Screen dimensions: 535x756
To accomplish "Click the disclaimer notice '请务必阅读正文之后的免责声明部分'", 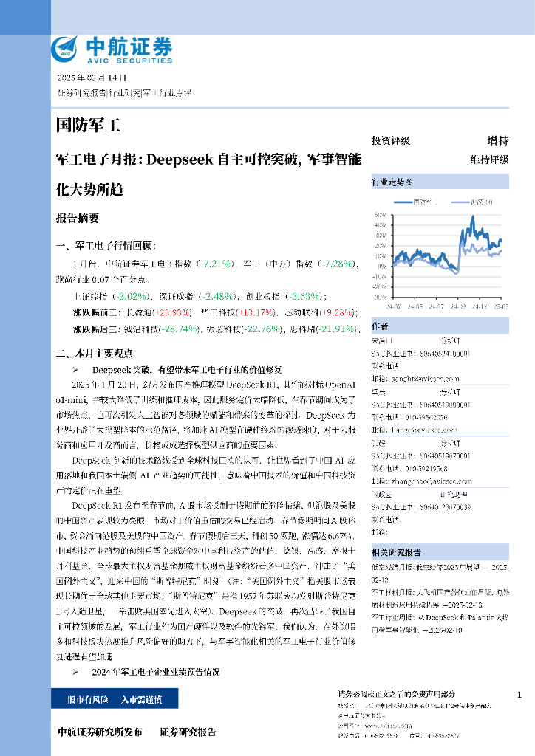I will [x=397, y=694].
